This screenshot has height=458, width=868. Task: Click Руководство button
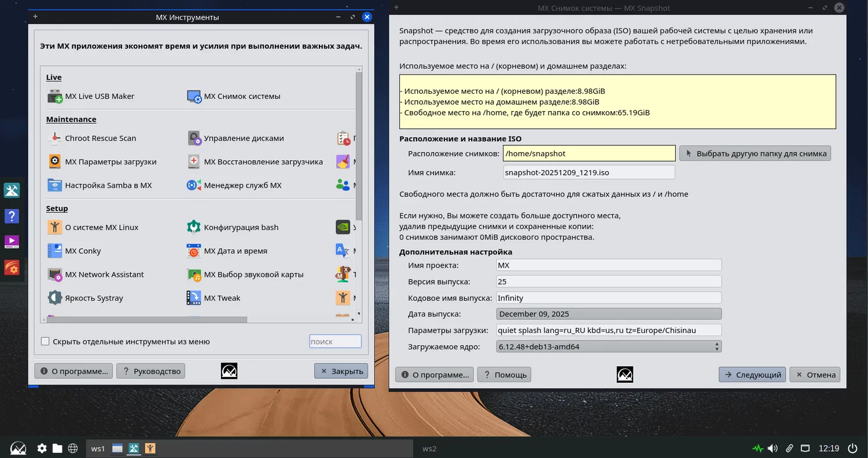point(150,371)
